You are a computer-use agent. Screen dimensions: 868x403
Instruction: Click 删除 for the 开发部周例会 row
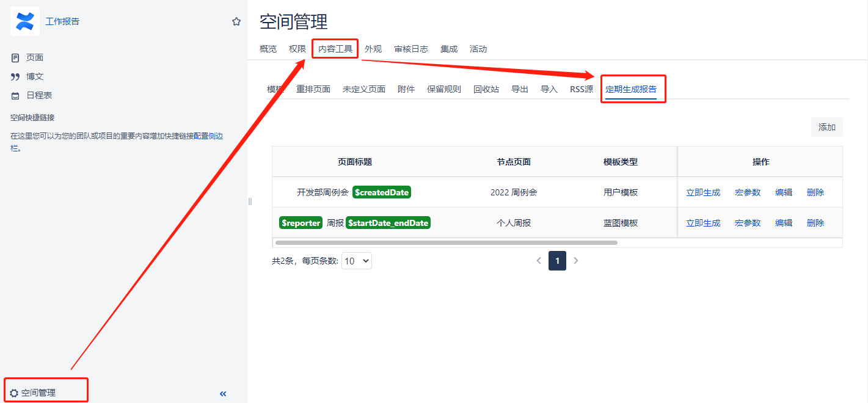coord(815,192)
